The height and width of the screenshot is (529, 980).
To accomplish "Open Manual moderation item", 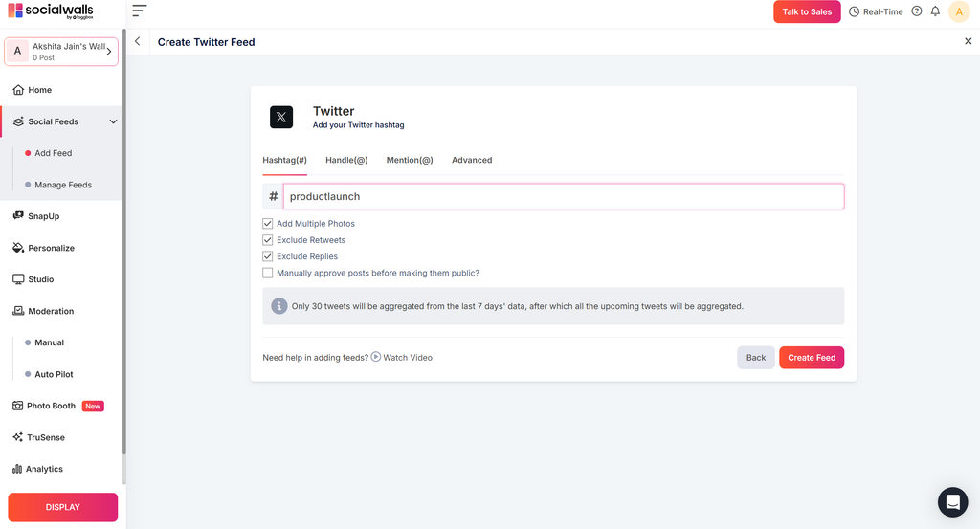I will coord(50,342).
